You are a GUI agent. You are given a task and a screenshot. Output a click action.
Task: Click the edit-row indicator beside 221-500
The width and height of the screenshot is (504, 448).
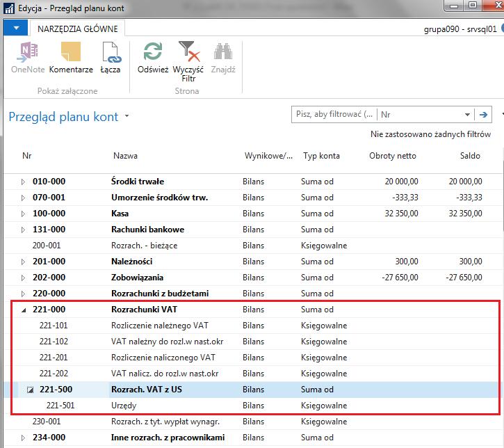coord(30,390)
